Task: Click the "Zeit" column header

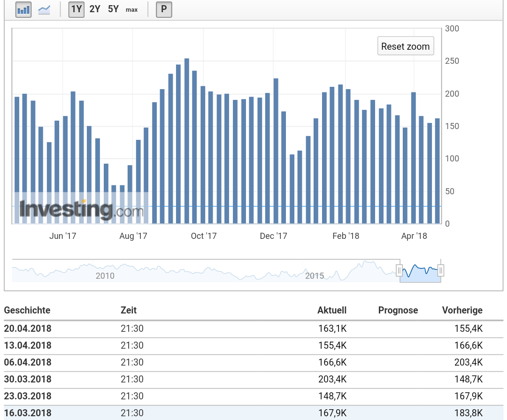Action: coord(129,310)
